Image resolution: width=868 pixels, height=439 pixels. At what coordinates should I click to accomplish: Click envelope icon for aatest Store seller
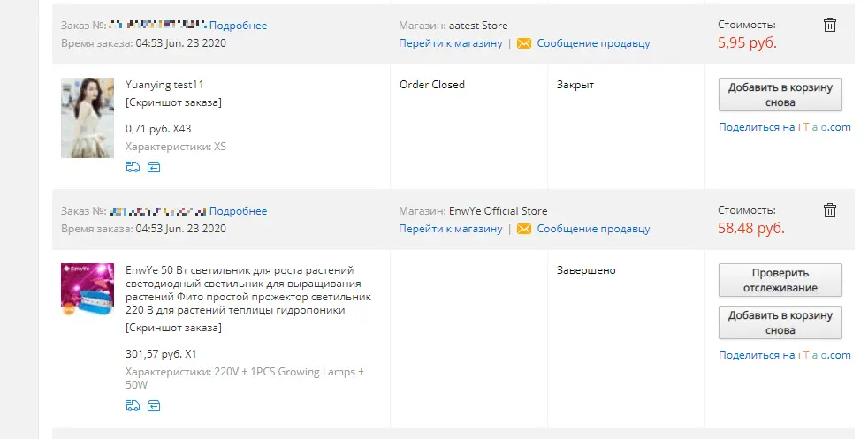(523, 43)
